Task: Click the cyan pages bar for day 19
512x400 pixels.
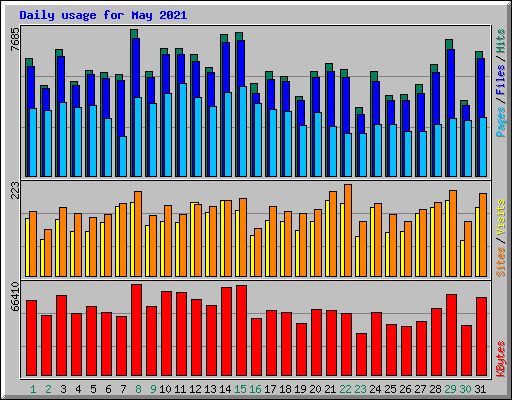Action: click(303, 151)
